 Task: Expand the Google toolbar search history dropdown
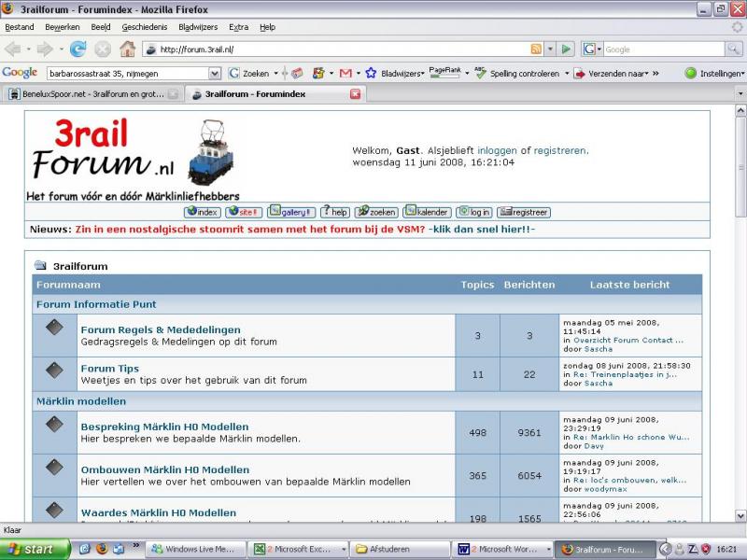pyautogui.click(x=216, y=73)
